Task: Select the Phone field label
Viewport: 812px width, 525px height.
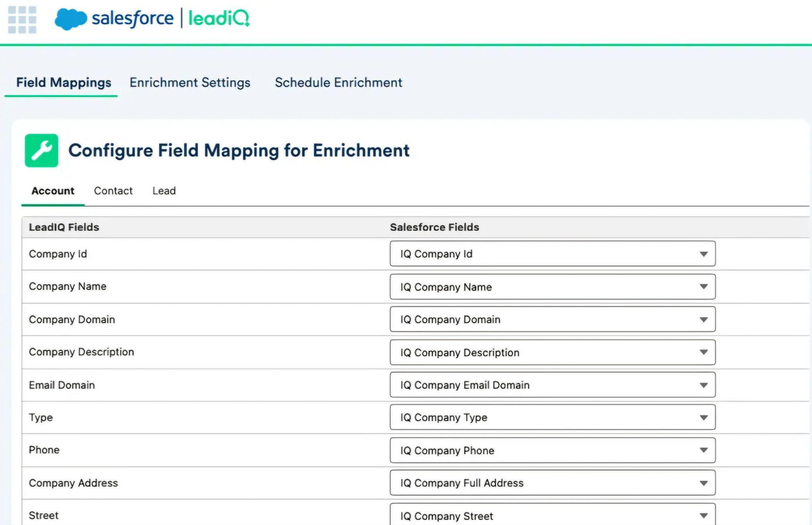Action: [44, 450]
